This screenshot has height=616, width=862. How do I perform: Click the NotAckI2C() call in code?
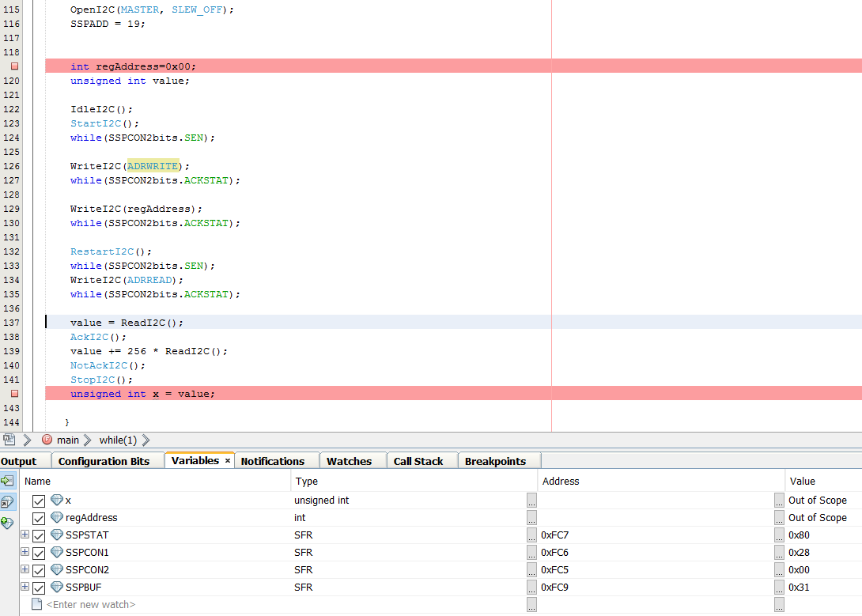point(108,365)
